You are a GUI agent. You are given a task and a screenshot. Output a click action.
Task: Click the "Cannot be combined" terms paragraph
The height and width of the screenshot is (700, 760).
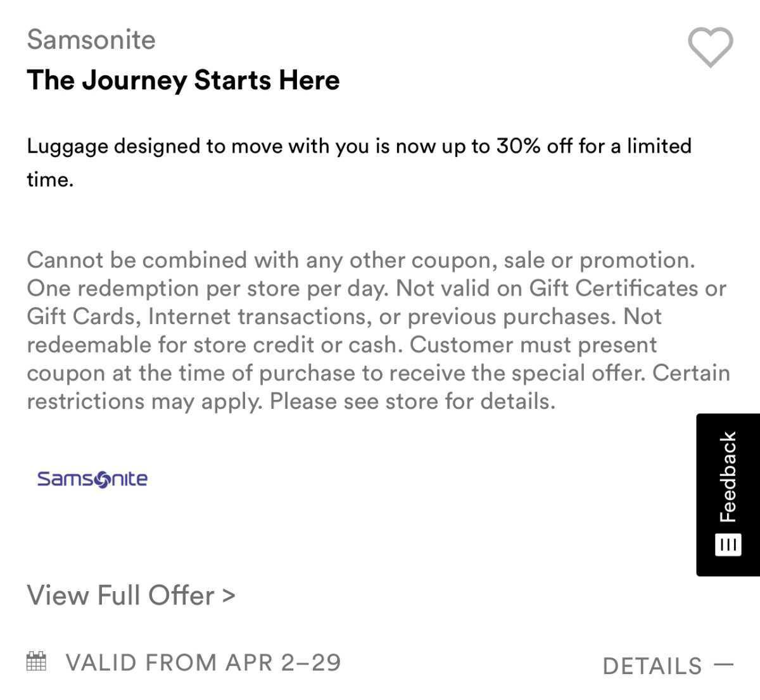pyautogui.click(x=361, y=260)
